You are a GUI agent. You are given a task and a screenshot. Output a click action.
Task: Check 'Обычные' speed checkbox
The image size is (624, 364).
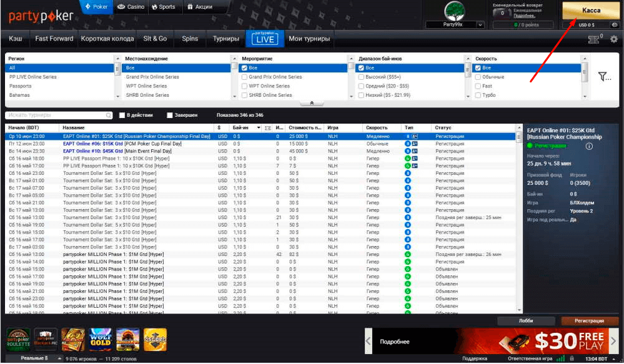click(478, 77)
